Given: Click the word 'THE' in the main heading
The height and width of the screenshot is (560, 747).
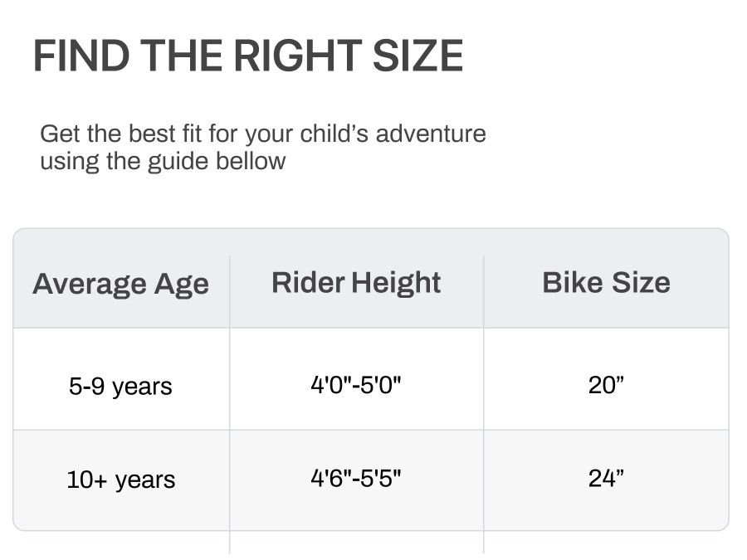Looking at the screenshot, I should (183, 56).
